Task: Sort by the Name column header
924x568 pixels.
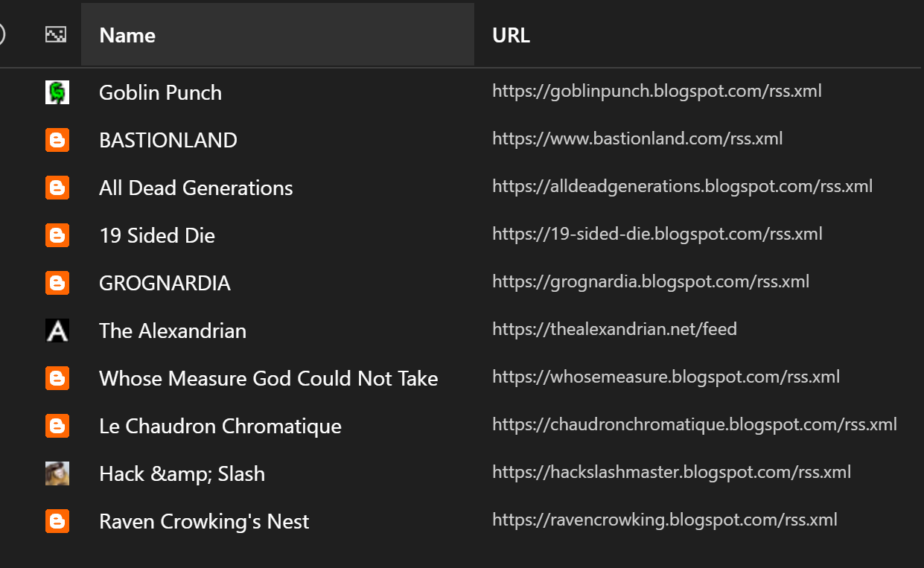Action: pyautogui.click(x=278, y=35)
